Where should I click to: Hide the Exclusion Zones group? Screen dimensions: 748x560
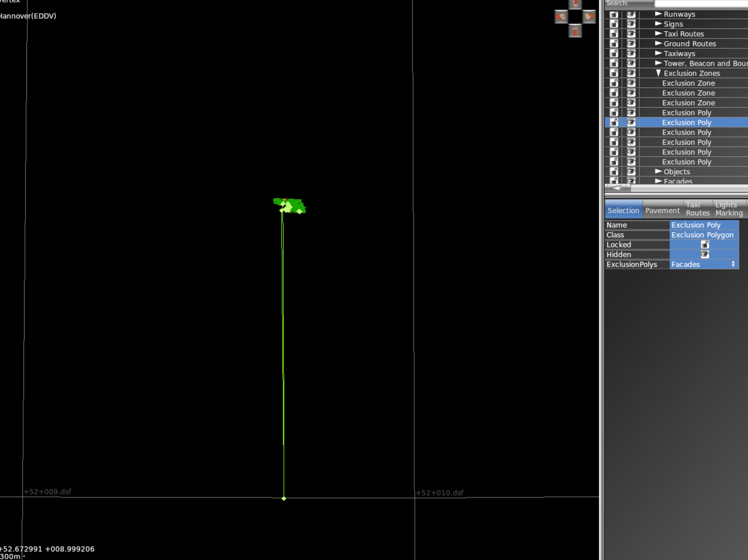point(631,73)
